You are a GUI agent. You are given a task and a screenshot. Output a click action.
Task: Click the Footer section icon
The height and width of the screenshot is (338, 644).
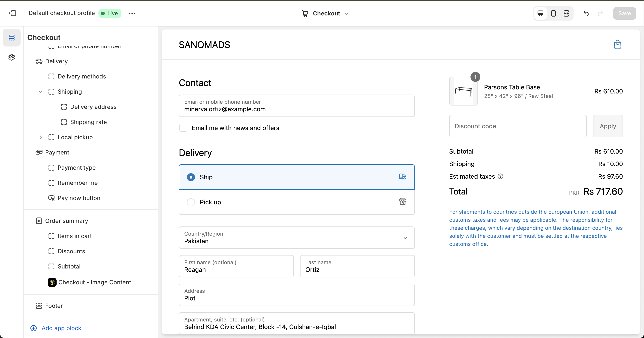coord(39,306)
